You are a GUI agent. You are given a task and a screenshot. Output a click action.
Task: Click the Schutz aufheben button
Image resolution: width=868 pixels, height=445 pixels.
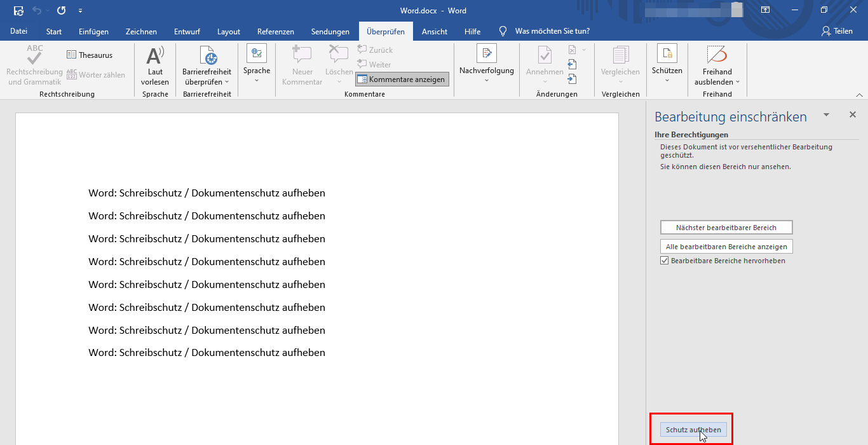pyautogui.click(x=693, y=430)
